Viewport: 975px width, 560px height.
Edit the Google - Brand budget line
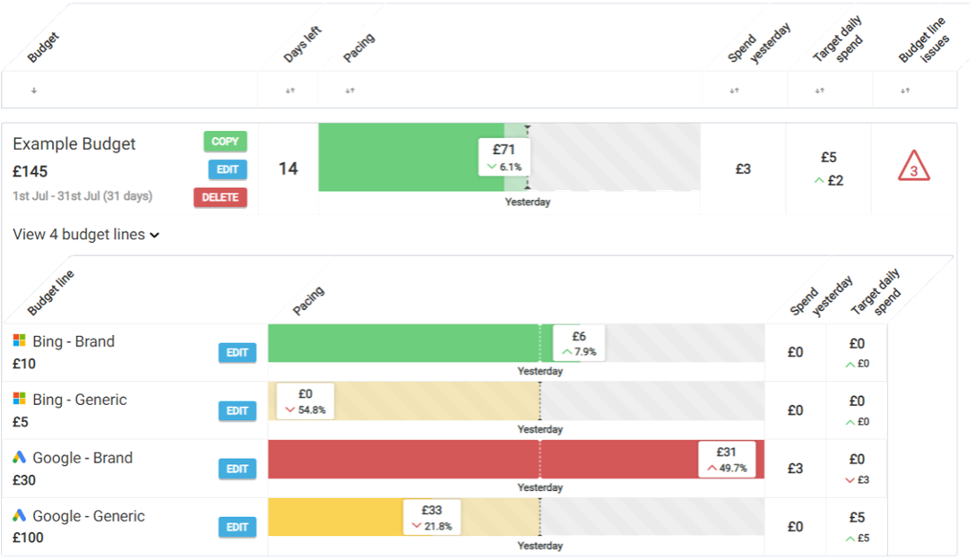point(237,469)
